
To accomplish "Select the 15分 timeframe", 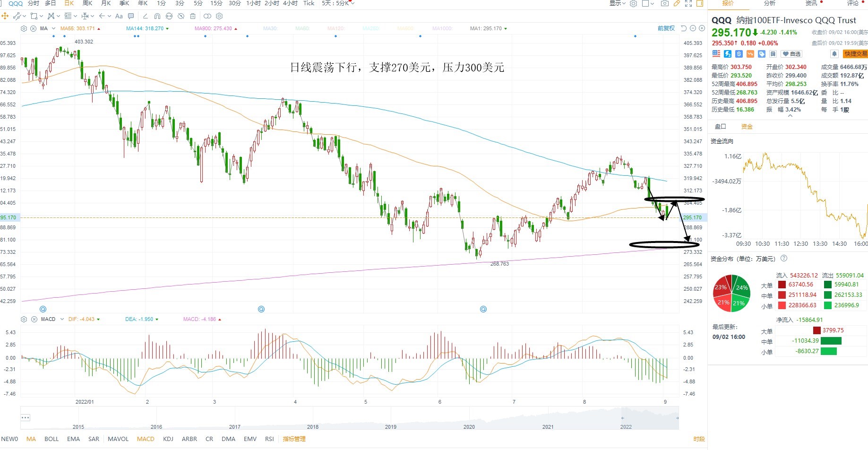I will pyautogui.click(x=216, y=3).
